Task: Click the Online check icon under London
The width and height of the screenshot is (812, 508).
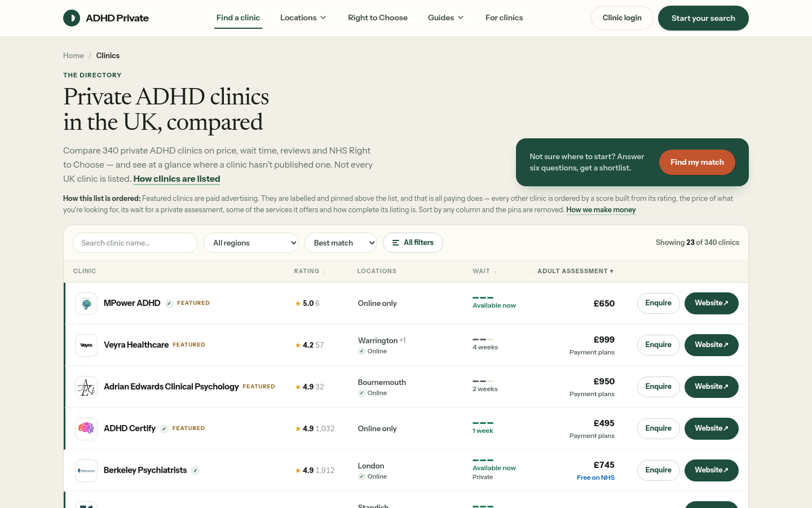Action: (x=361, y=476)
